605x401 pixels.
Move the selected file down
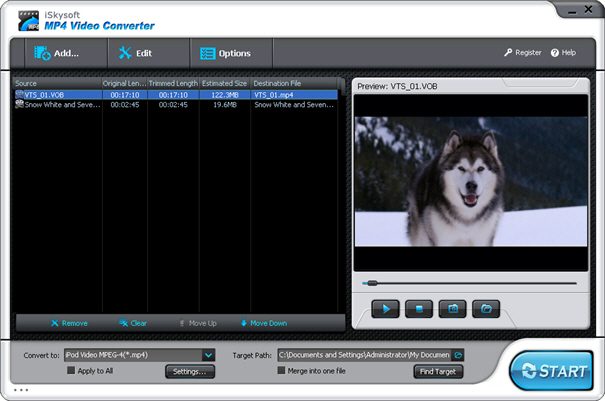pos(264,323)
